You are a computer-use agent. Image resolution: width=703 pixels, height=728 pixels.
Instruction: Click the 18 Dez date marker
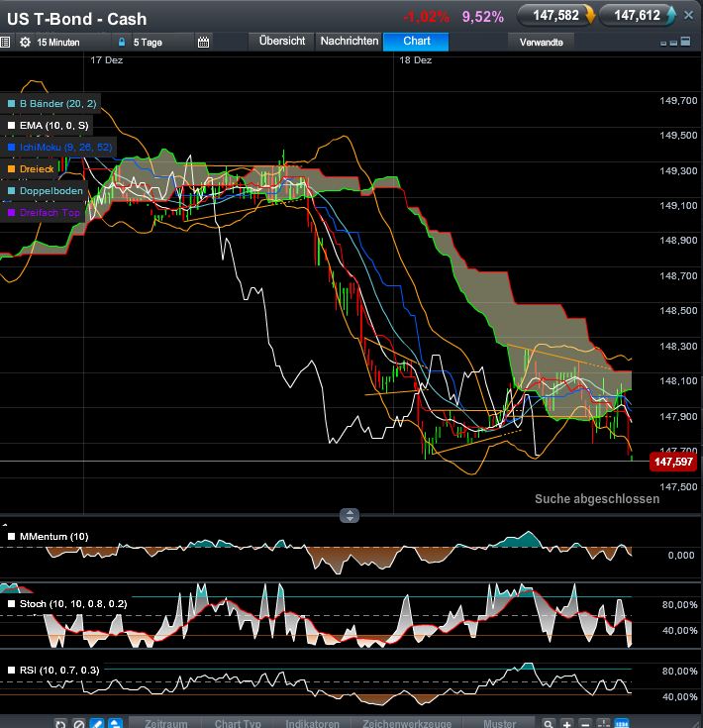tap(416, 59)
